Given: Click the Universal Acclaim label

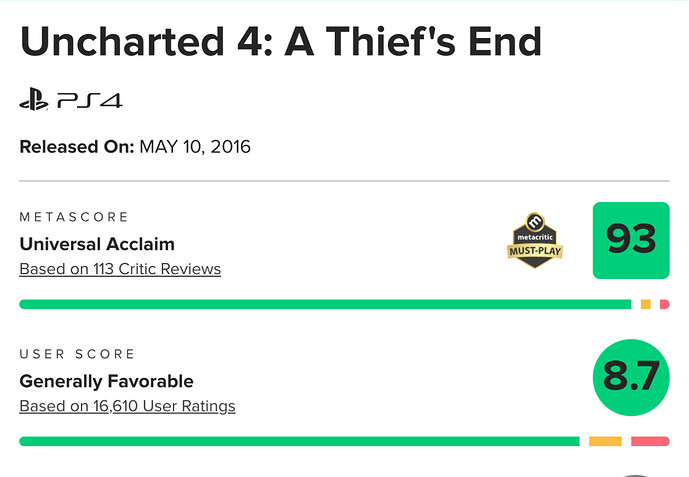Looking at the screenshot, I should point(97,244).
